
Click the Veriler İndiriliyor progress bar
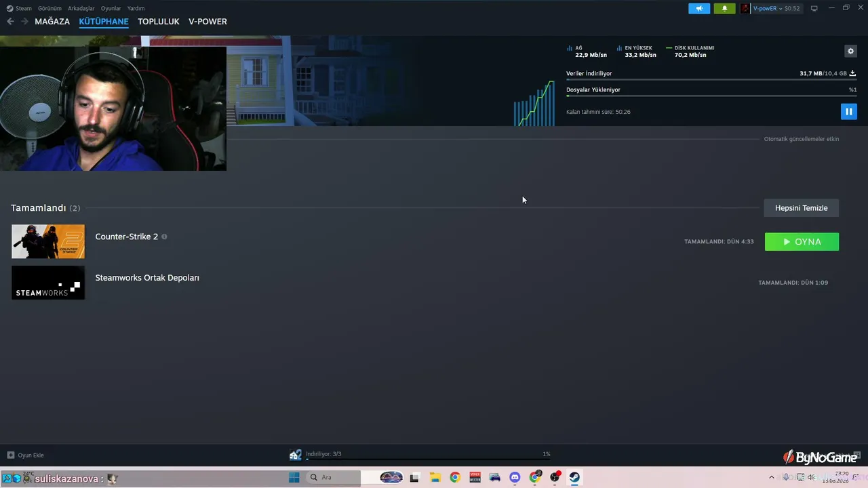click(x=711, y=80)
